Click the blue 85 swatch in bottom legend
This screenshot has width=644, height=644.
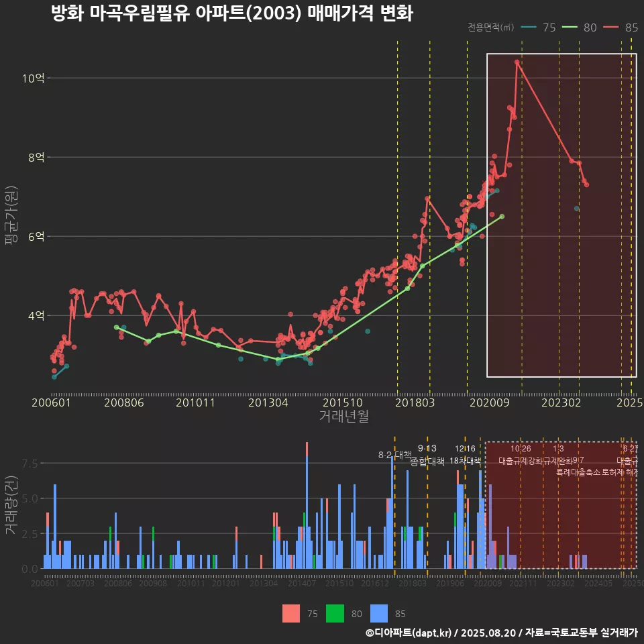tap(379, 613)
